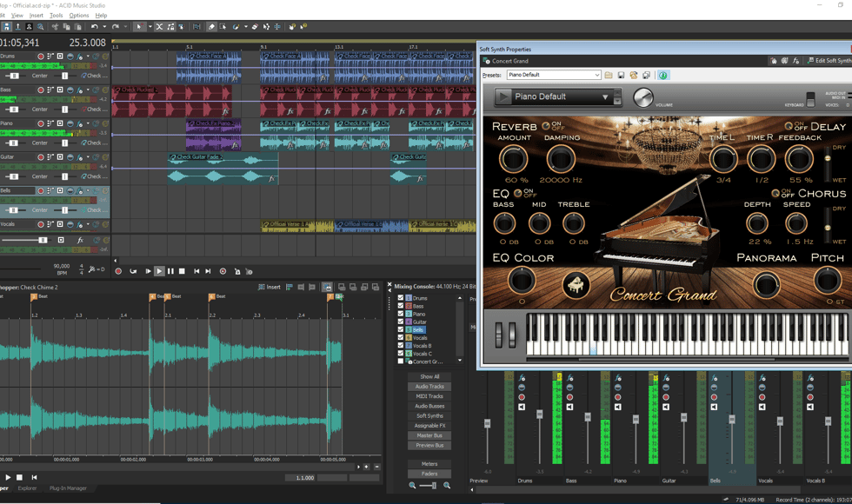Toggle the Chorus ON/OFF switch
Screen dimensions: 852x504
click(x=775, y=193)
